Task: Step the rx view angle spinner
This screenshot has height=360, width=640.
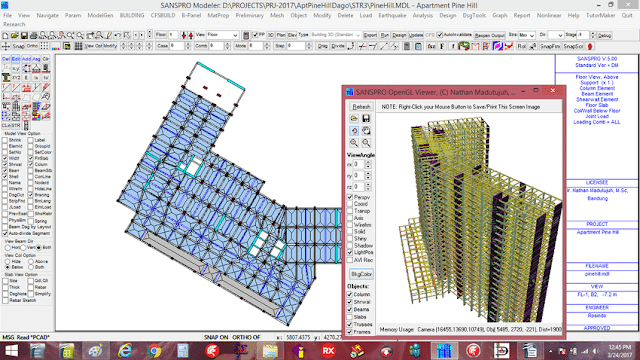Action: 368,164
